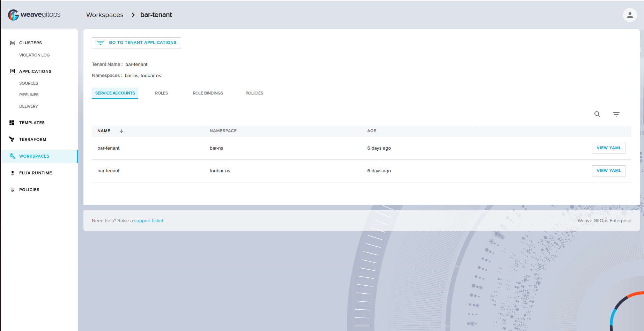The width and height of the screenshot is (644, 331).
Task: Select the Service Accounts tab
Action: pyautogui.click(x=115, y=93)
